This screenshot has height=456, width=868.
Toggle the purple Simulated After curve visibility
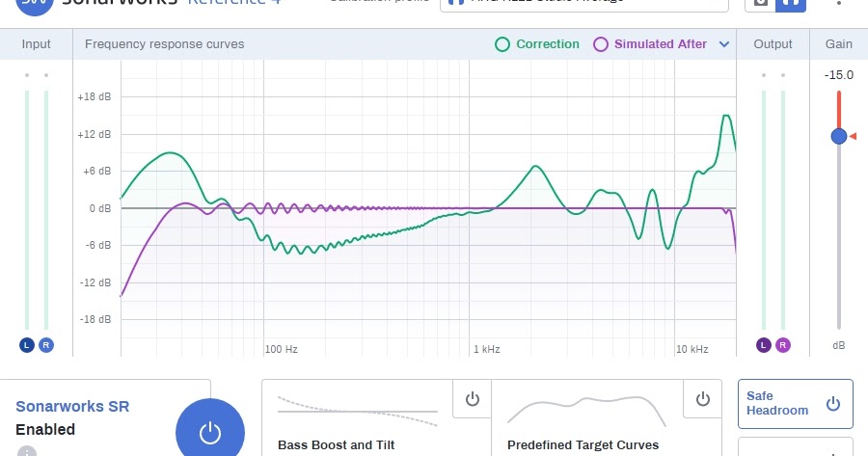click(x=601, y=44)
